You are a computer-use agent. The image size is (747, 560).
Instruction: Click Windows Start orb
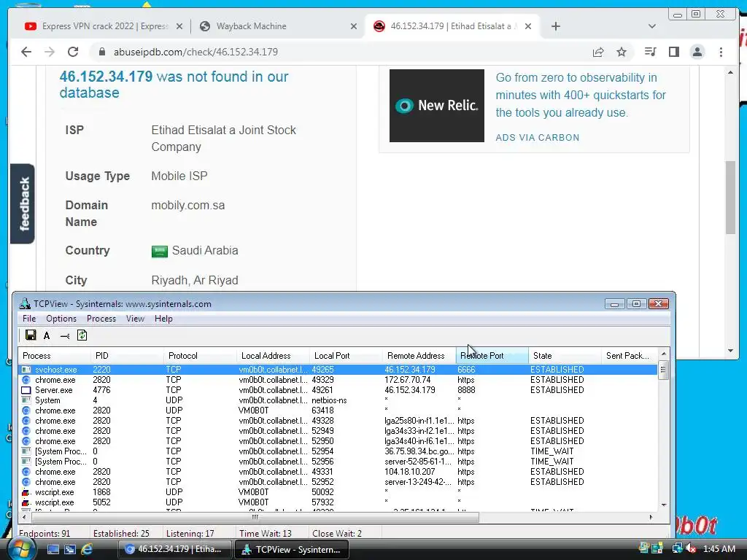21,549
